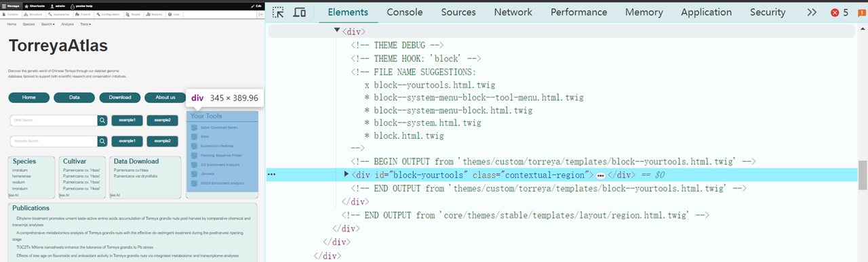Focus the DNA Search input field
Screen dimensions: 868x262
54,121
